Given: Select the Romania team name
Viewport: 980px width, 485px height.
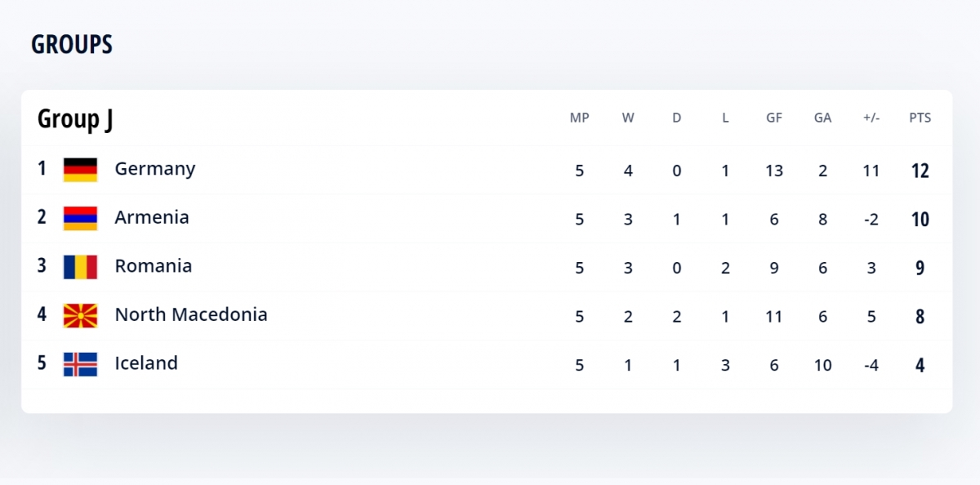Looking at the screenshot, I should tap(154, 266).
